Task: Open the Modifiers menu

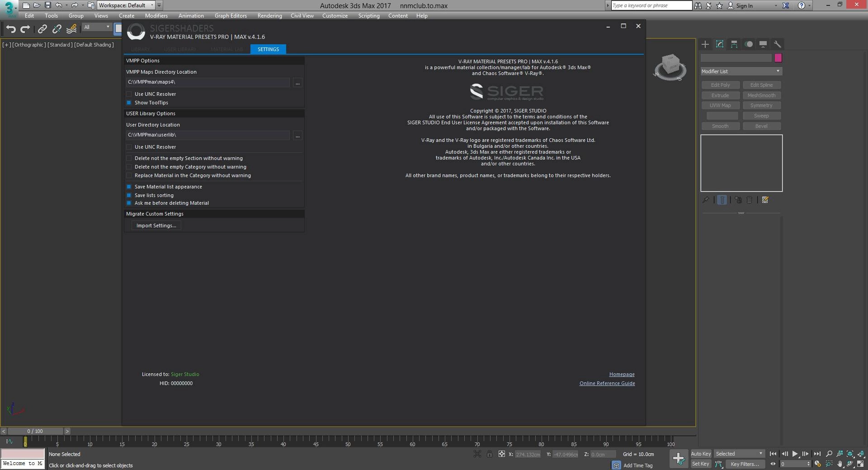Action: (156, 16)
